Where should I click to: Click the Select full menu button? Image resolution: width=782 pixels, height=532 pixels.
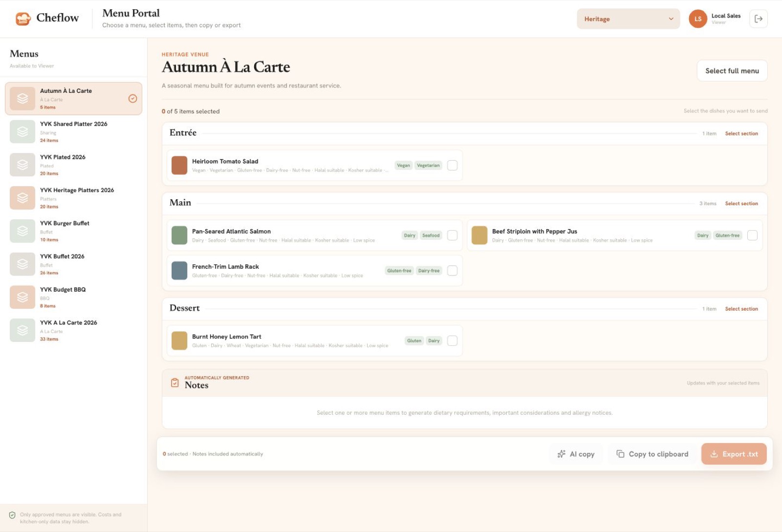(x=732, y=71)
